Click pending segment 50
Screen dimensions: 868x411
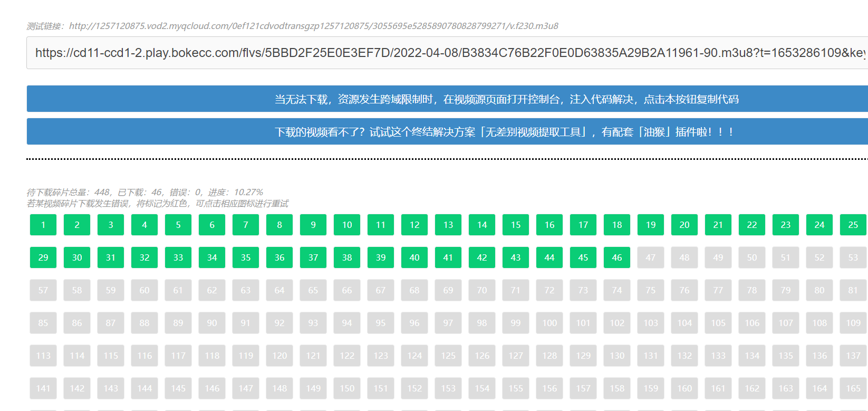752,257
